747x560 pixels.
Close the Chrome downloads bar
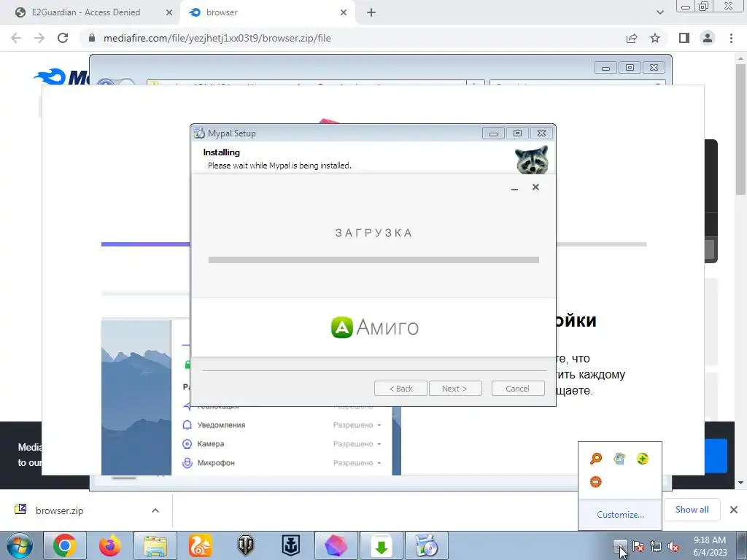[x=734, y=510]
